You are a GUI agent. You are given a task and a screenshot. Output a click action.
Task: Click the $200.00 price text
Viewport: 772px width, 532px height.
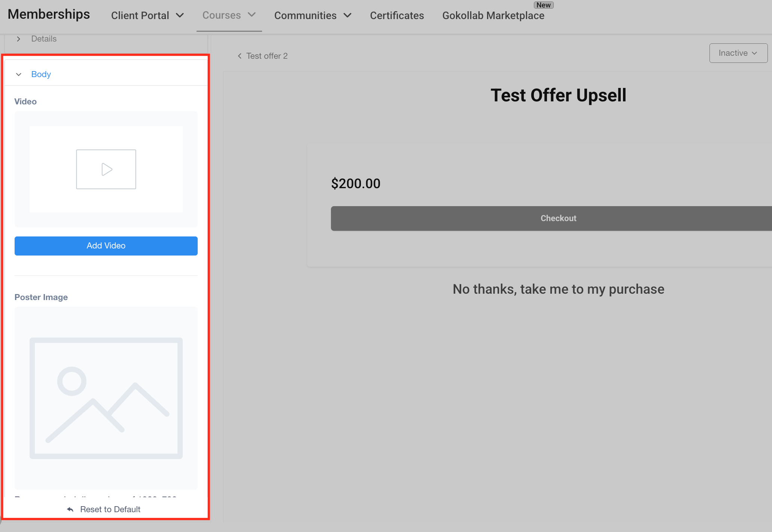coord(355,184)
